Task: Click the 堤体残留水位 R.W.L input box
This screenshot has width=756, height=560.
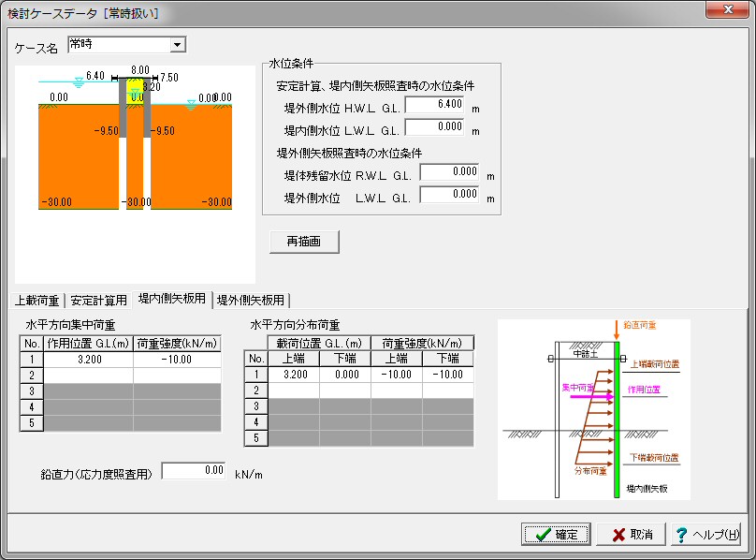Action: pyautogui.click(x=451, y=171)
